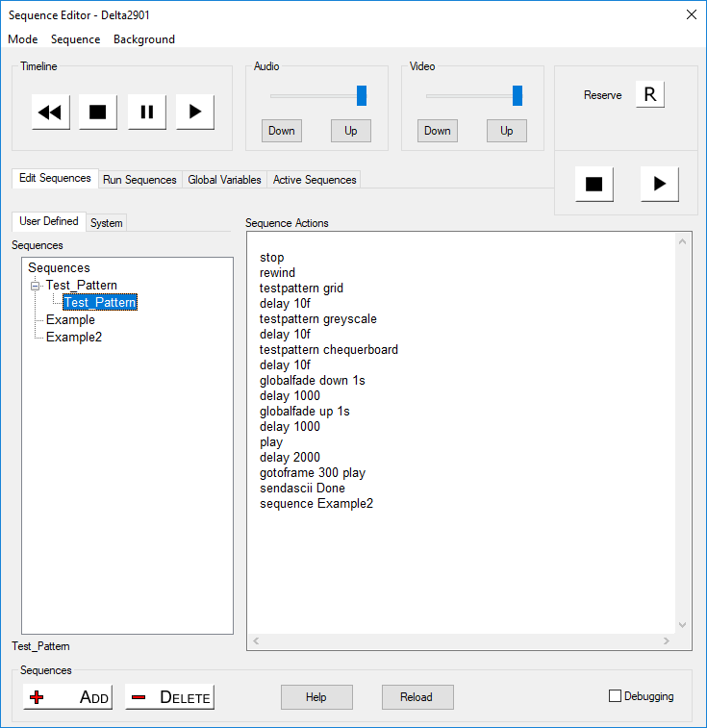
Task: Stop the sequence with the square button below Reserve
Action: (594, 185)
